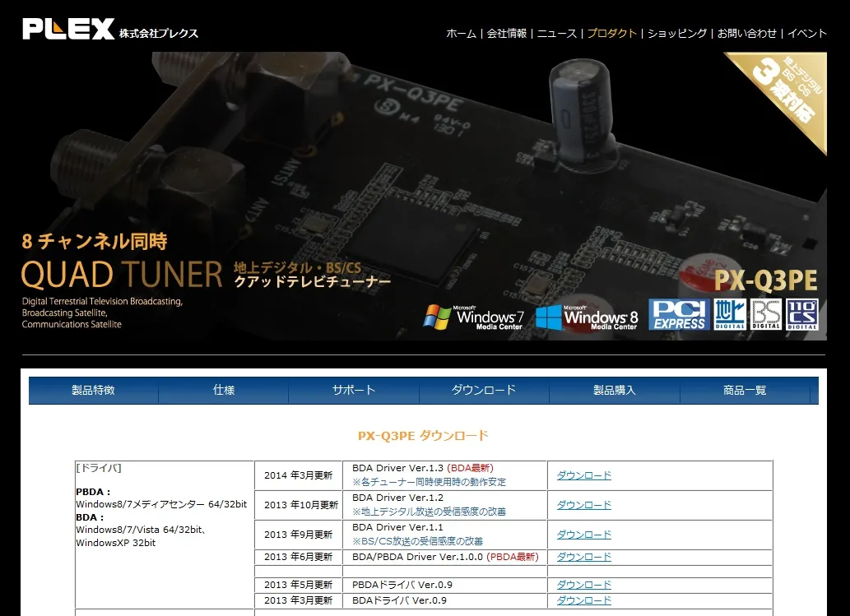This screenshot has width=850, height=616.
Task: Click the 8 チャンネル同時 banner text
Action: tap(95, 241)
